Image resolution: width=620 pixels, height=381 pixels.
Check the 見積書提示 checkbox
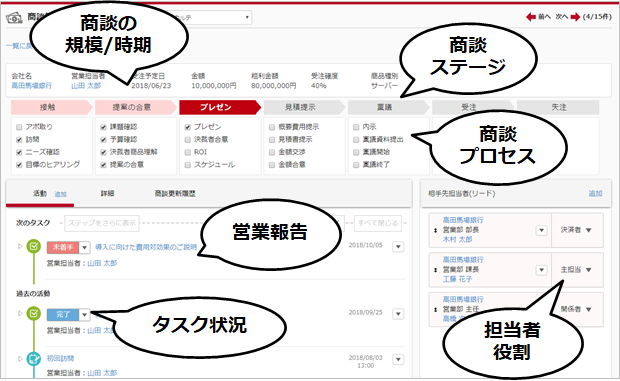[x=272, y=140]
